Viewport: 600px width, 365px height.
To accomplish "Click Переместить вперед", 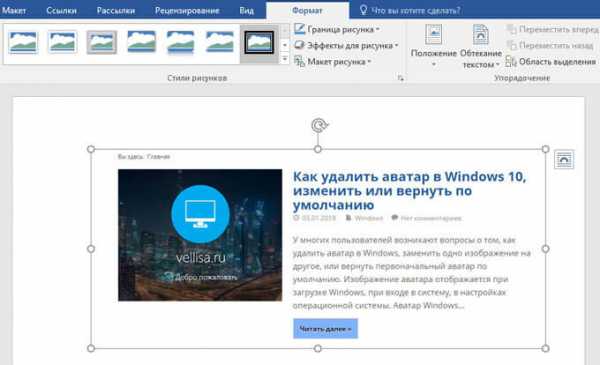I will [x=553, y=29].
